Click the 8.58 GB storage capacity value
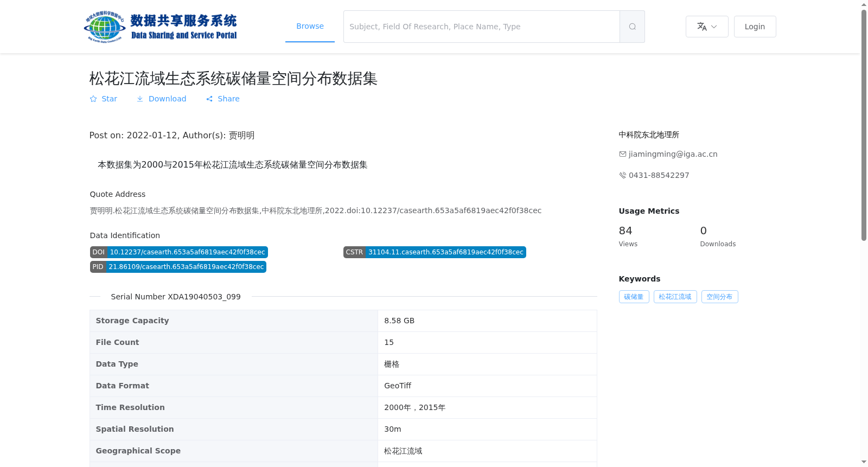The image size is (868, 467). pyautogui.click(x=399, y=321)
